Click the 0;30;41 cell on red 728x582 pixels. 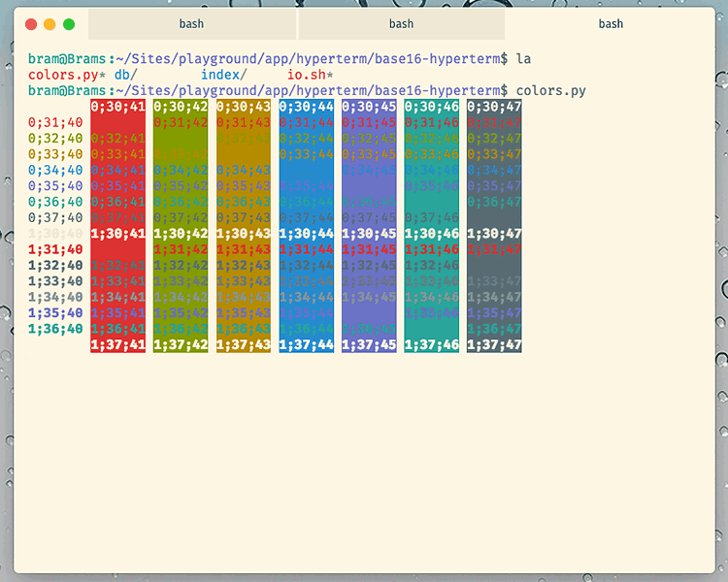[117, 107]
